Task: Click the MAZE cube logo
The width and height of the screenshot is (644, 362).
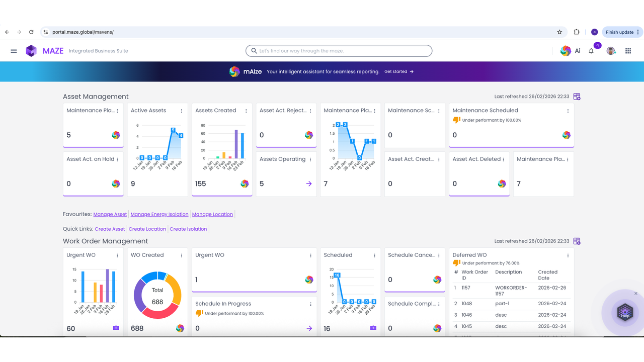Action: tap(31, 51)
